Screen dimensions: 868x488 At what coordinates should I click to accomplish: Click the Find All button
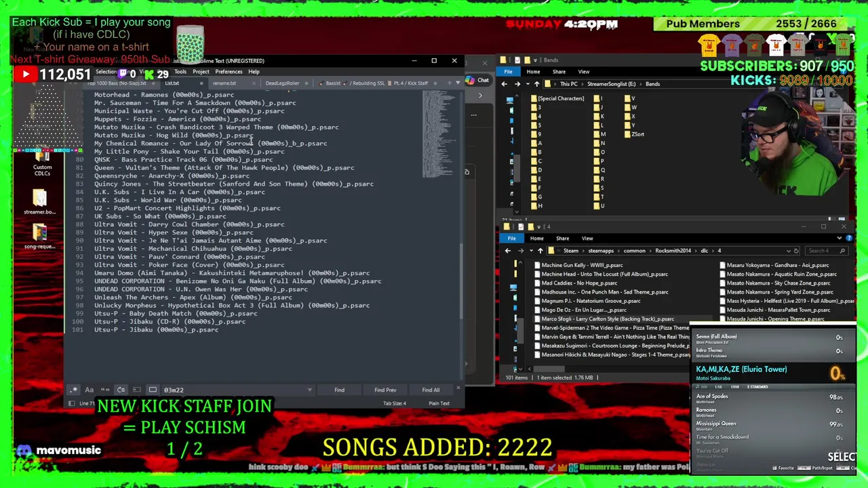click(x=431, y=390)
